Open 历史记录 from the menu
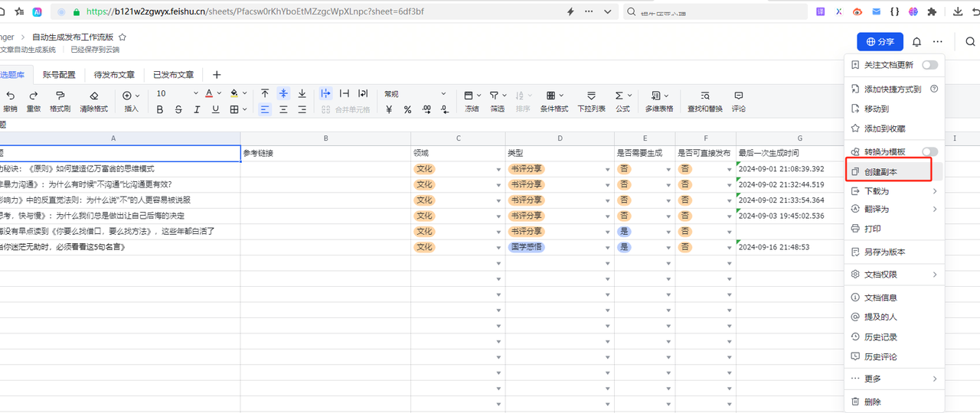 click(x=894, y=337)
